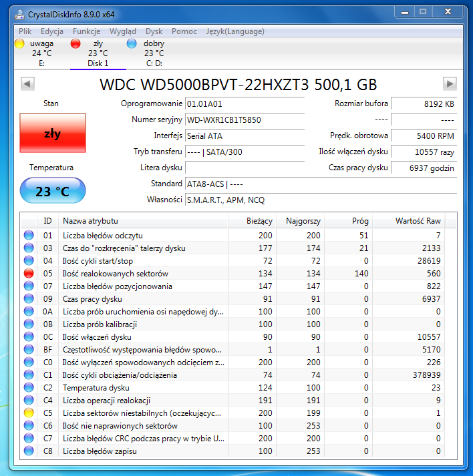Screen dimensions: 473x476
Task: Click the blue status icon for attribute 0A
Action: (x=29, y=312)
